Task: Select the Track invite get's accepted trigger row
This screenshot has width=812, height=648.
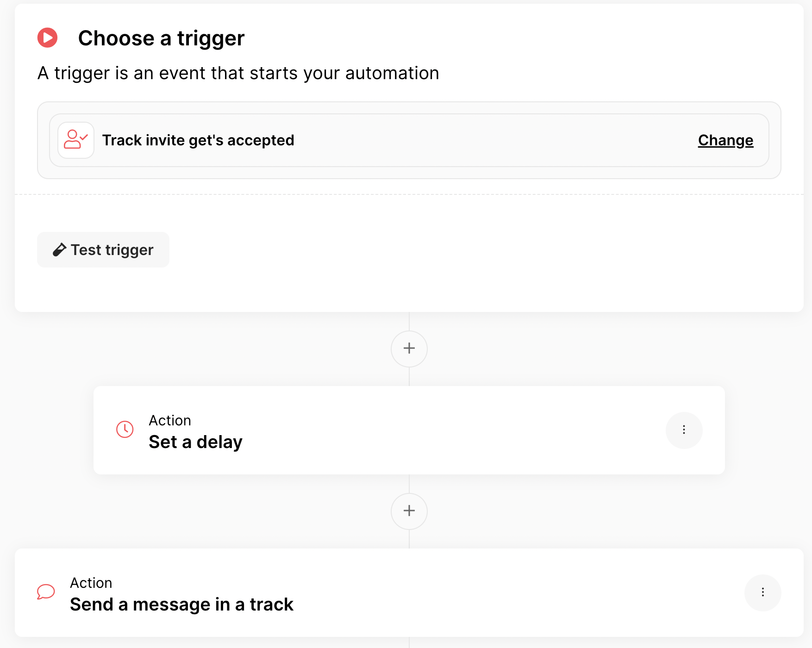Action: click(409, 140)
